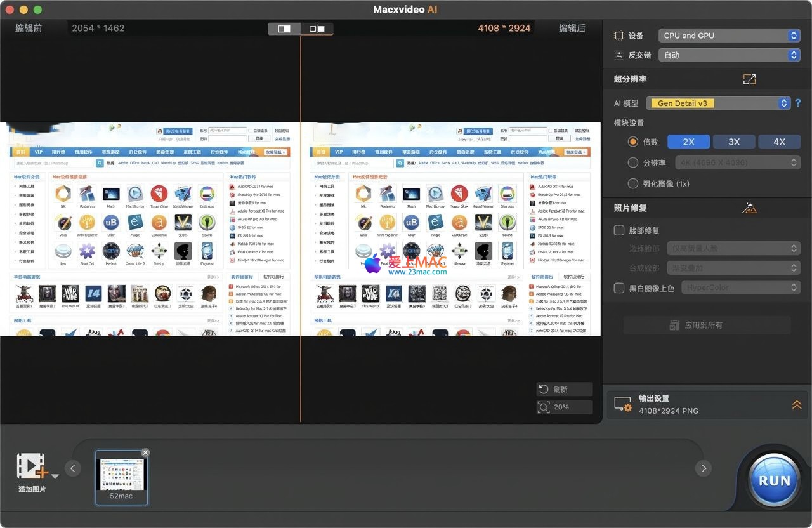Image resolution: width=812 pixels, height=528 pixels.
Task: Click the photo restoration icon
Action: (749, 208)
